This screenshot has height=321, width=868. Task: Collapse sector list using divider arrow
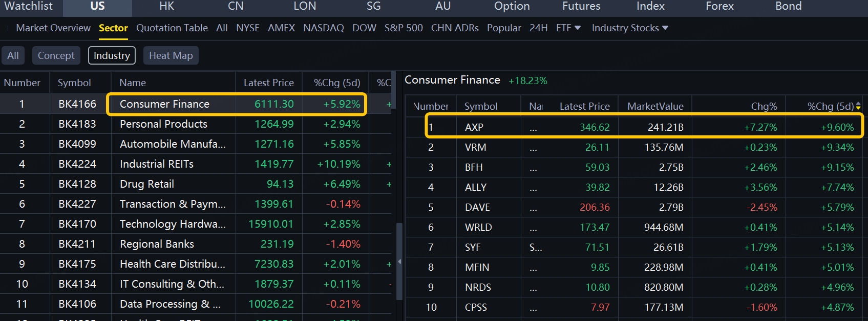tap(399, 262)
